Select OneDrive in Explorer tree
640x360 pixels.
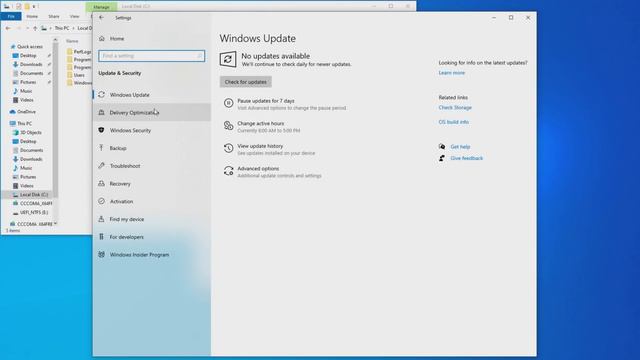[26, 111]
